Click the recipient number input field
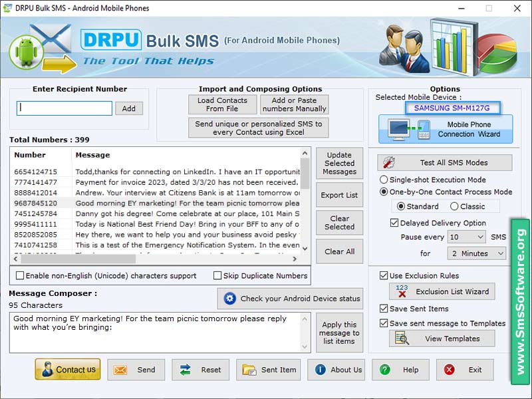The height and width of the screenshot is (399, 532). pos(63,108)
